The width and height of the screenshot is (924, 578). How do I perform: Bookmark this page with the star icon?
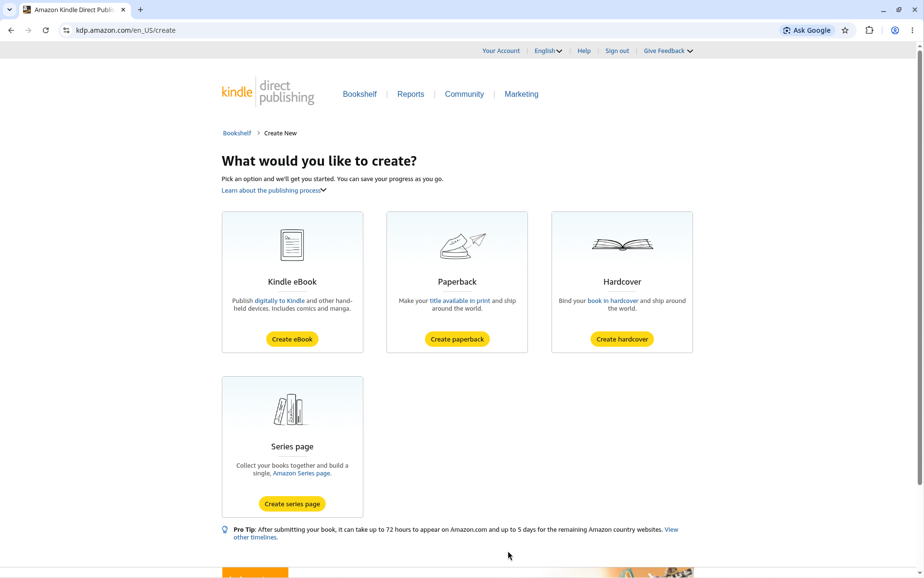(x=845, y=30)
